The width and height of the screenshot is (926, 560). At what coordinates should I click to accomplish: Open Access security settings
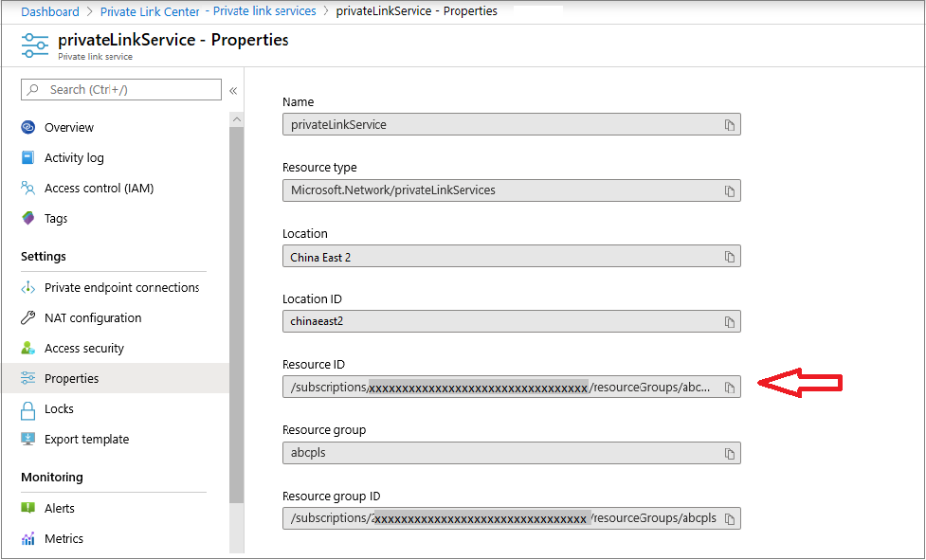(x=84, y=349)
